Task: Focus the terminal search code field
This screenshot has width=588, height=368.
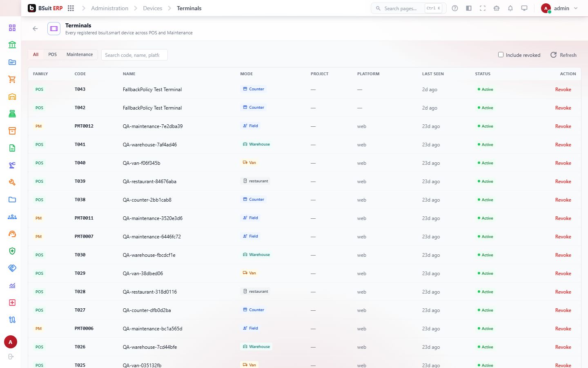Action: (134, 55)
